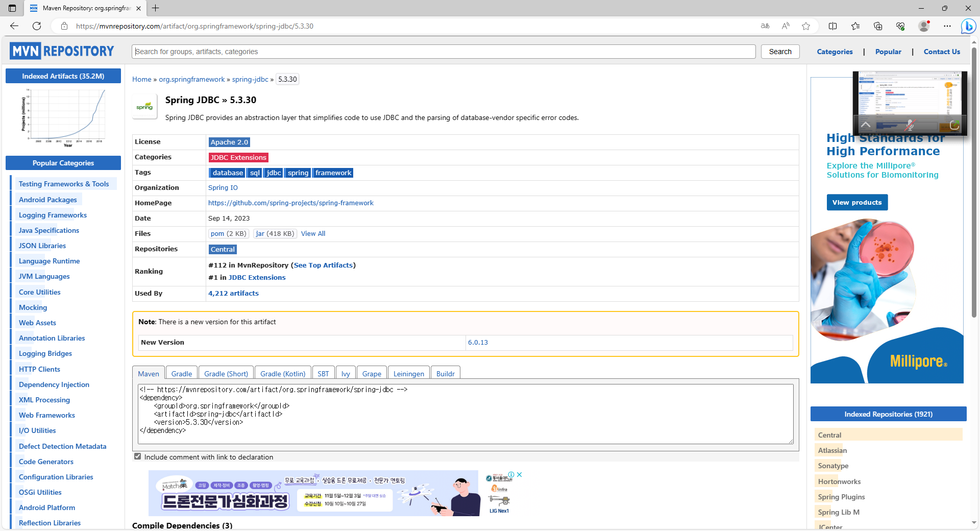Screen dimensions: 980x531
Task: Open split screen icon
Action: (x=832, y=26)
